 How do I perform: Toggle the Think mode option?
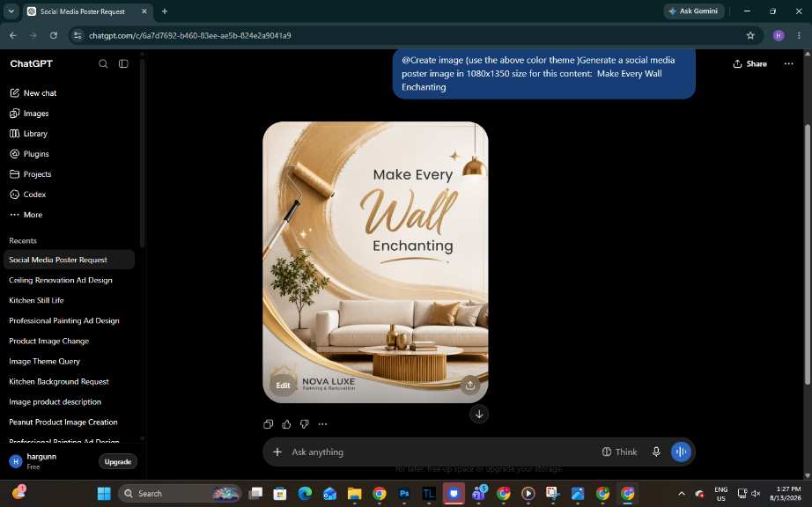[619, 452]
